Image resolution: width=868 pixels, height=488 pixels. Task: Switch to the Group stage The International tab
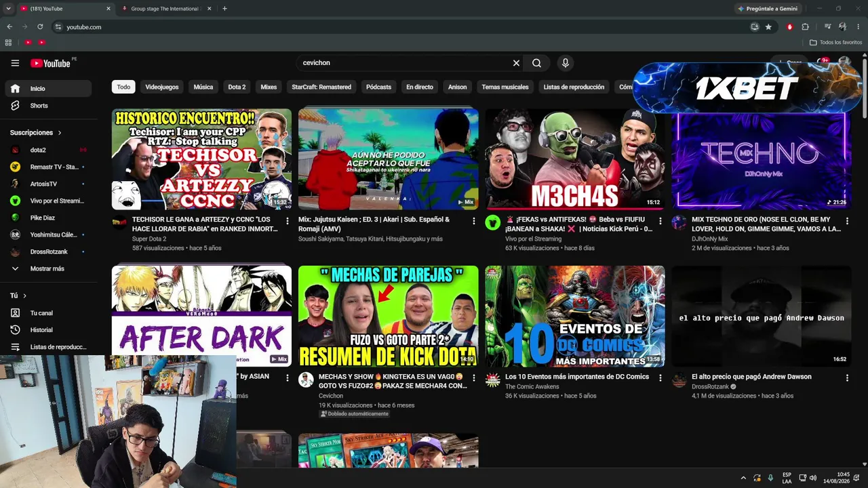tap(165, 9)
